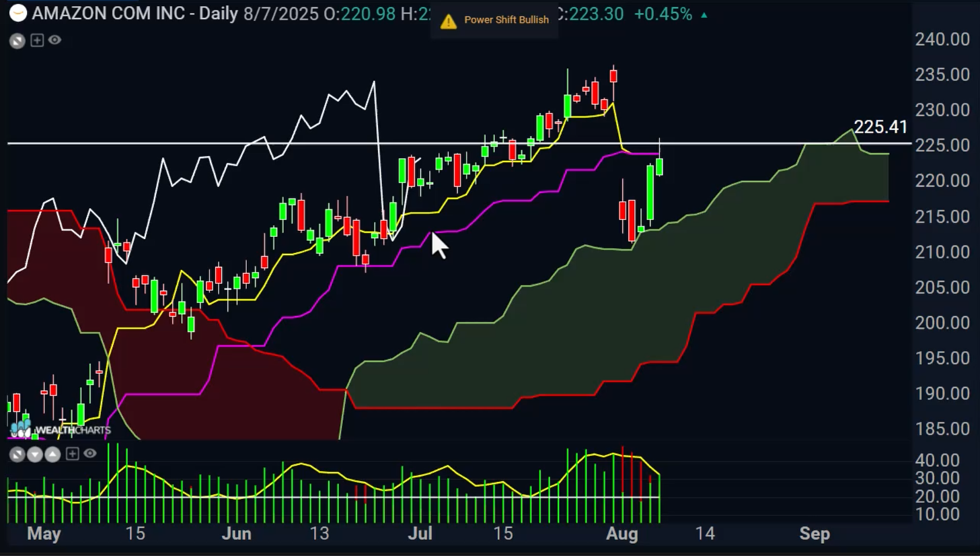980x556 pixels.
Task: Click the Jul label on the time axis
Action: tap(420, 534)
